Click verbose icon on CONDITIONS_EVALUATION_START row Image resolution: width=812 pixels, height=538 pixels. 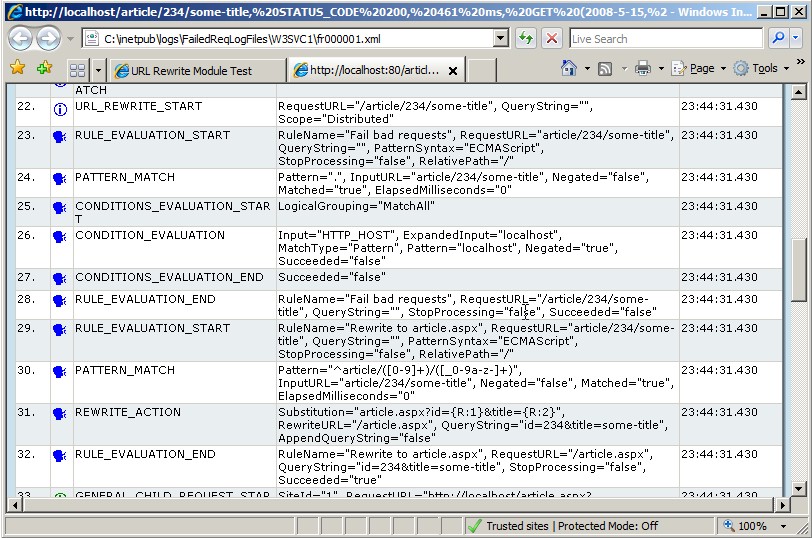(60, 208)
